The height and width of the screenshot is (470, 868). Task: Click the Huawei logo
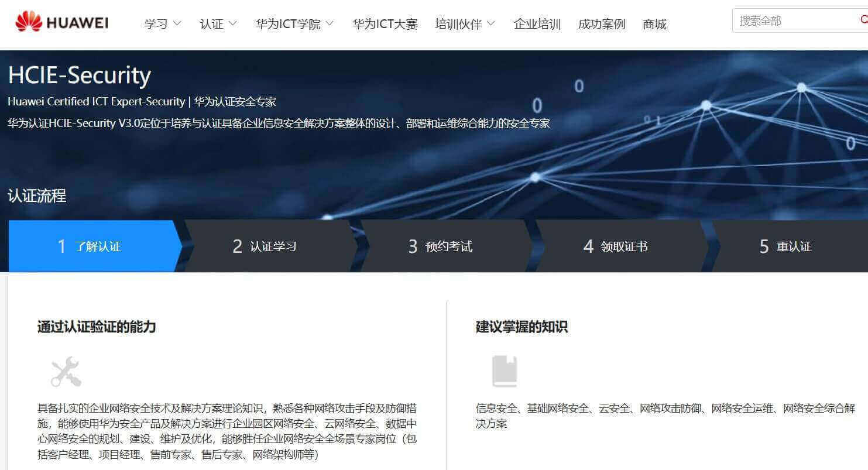pos(61,23)
